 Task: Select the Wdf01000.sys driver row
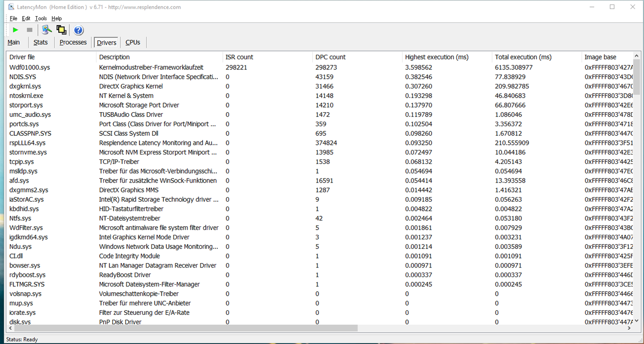coord(319,67)
